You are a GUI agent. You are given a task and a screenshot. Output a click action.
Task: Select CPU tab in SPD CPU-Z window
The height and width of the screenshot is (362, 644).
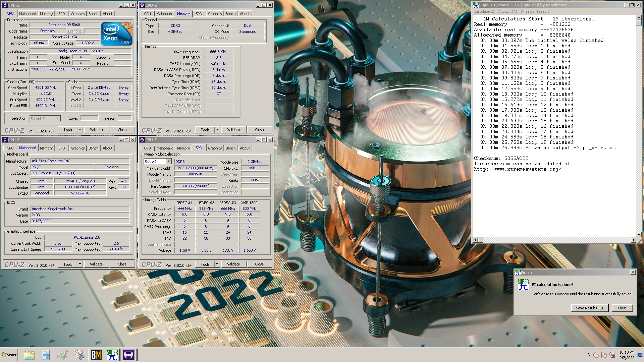tap(148, 148)
